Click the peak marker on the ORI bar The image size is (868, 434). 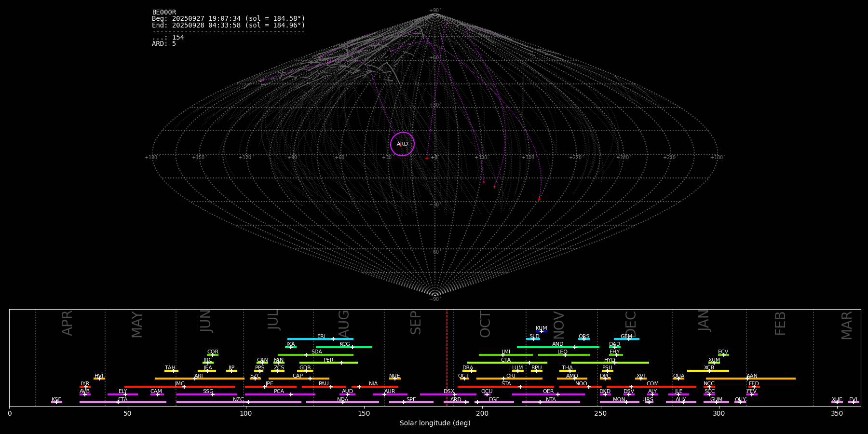503,379
